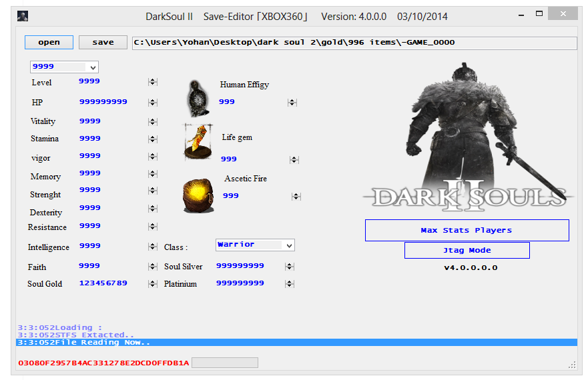
Task: Click the file path text field
Action: point(354,43)
